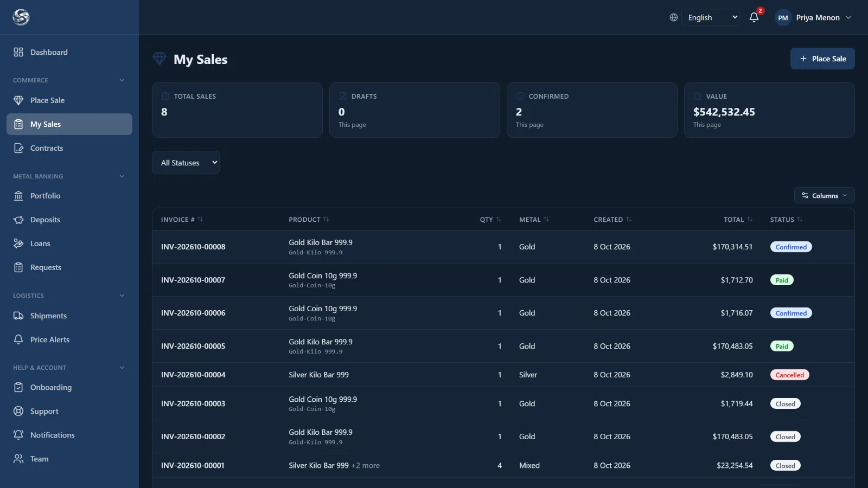Open Team via its people icon
Screen dimensions: 868x488
pyautogui.click(x=18, y=459)
